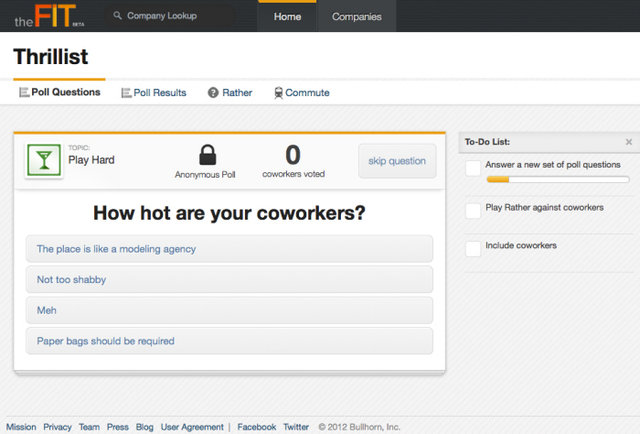Click the 'To-Do List:' header text
The image size is (640, 434).
pos(487,142)
